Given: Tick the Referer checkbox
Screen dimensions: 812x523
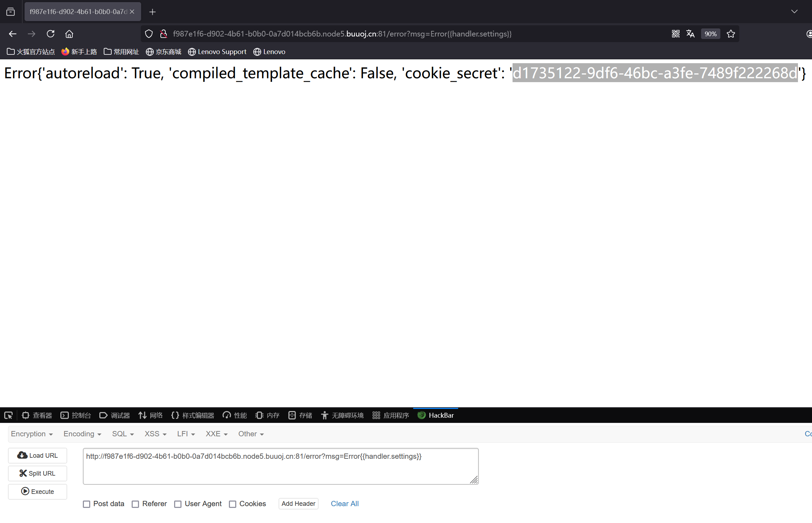Looking at the screenshot, I should [x=136, y=504].
